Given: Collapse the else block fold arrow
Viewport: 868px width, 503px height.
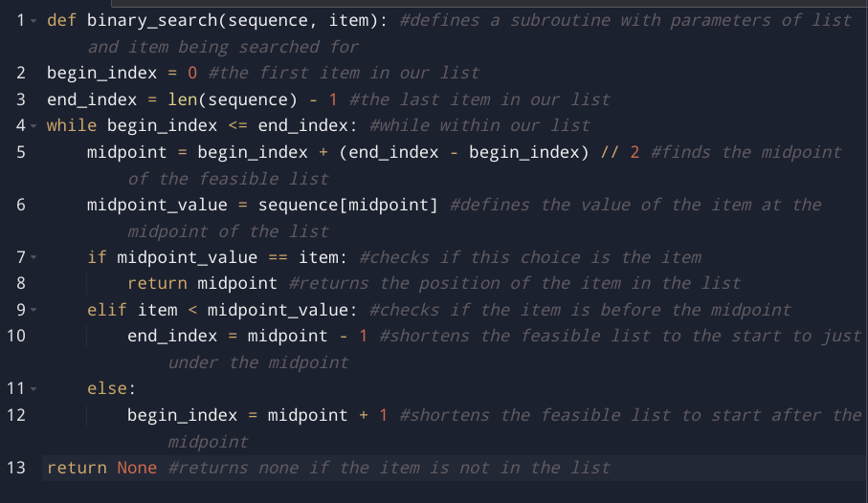Looking at the screenshot, I should point(33,388).
